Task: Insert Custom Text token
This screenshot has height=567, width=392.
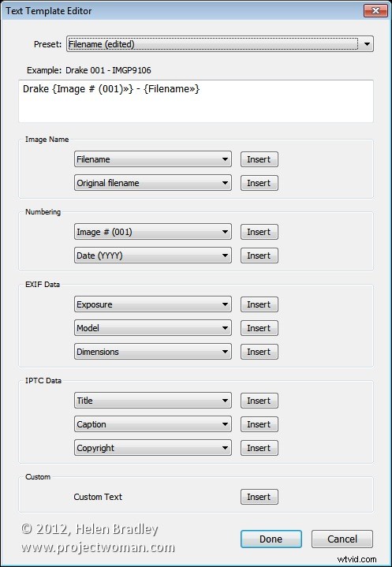Action: click(x=259, y=497)
